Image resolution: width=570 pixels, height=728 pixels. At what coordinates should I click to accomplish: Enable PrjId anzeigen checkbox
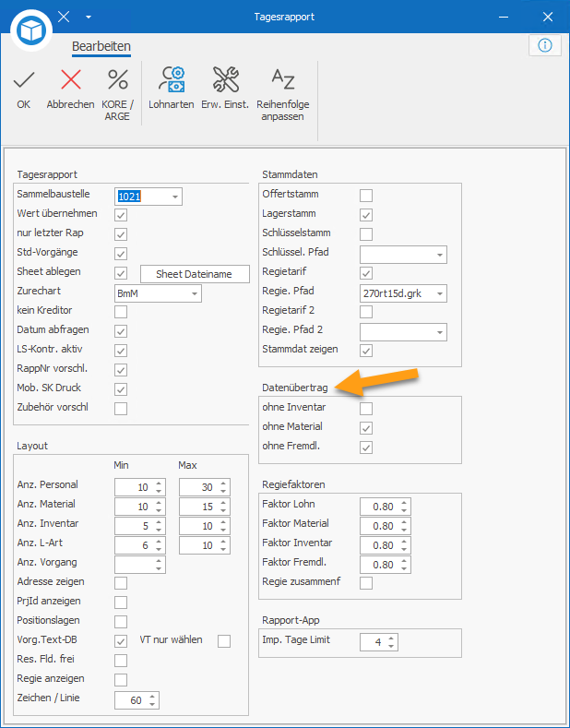pyautogui.click(x=121, y=603)
